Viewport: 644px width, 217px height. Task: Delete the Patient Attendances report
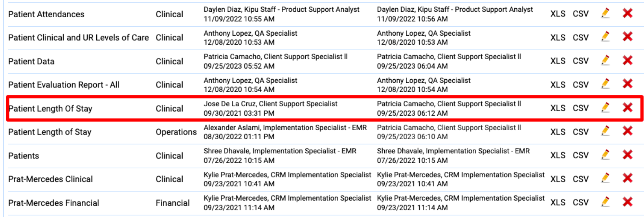point(627,14)
